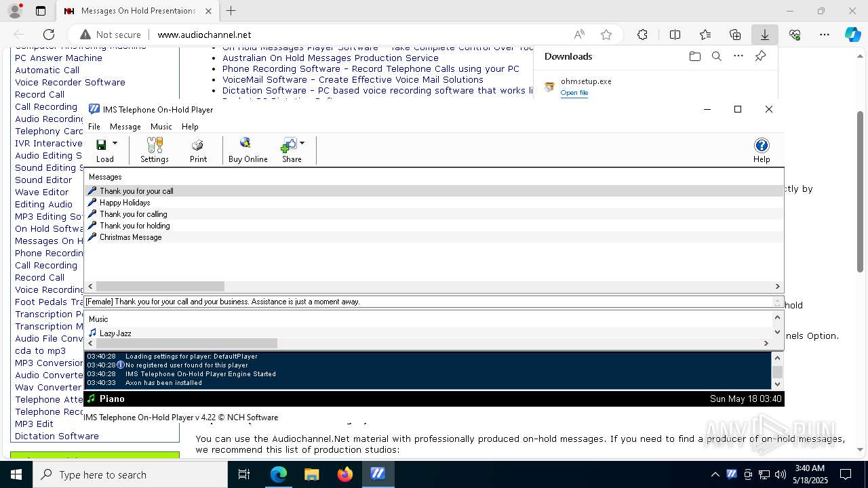Open the Copilot icon in Edge
The height and width of the screenshot is (488, 868).
click(x=852, y=35)
